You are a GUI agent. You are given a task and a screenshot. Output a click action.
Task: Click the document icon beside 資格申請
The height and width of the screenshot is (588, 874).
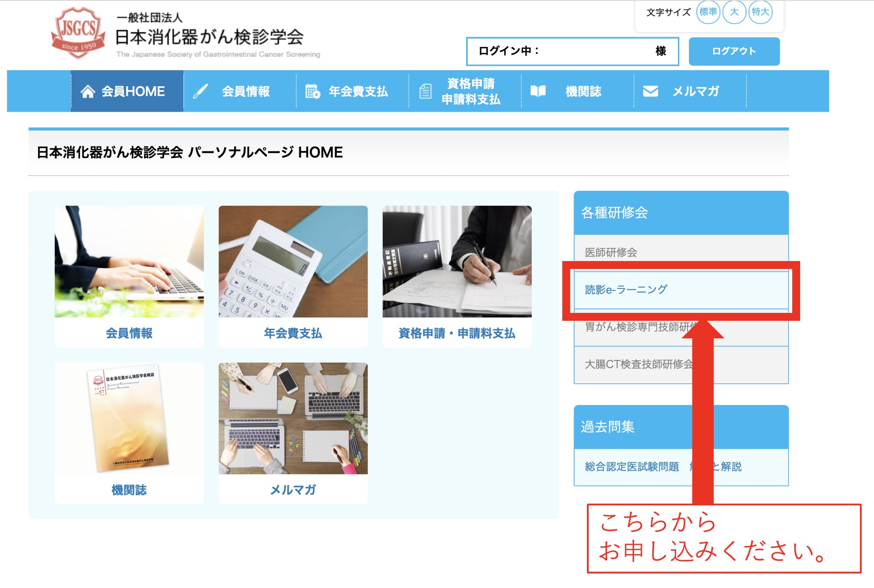click(x=425, y=91)
